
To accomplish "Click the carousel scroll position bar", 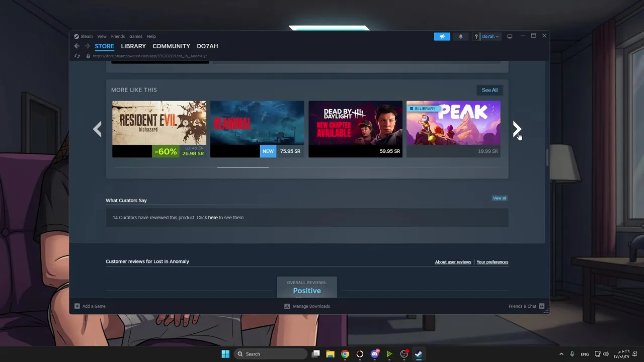I will [243, 167].
